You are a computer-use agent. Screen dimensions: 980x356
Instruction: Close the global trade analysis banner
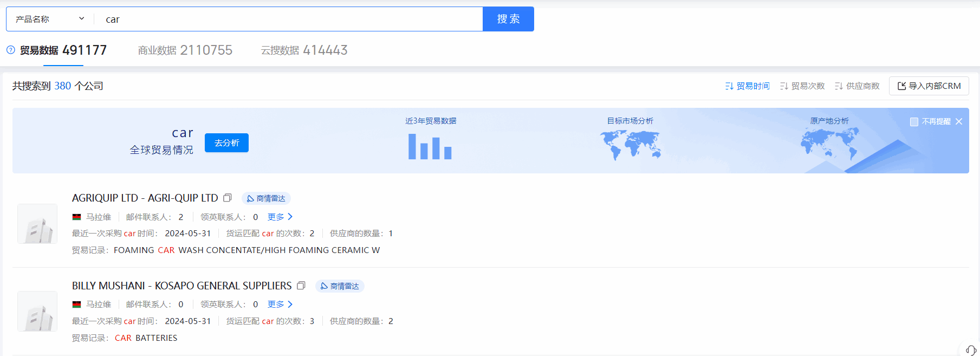click(959, 121)
